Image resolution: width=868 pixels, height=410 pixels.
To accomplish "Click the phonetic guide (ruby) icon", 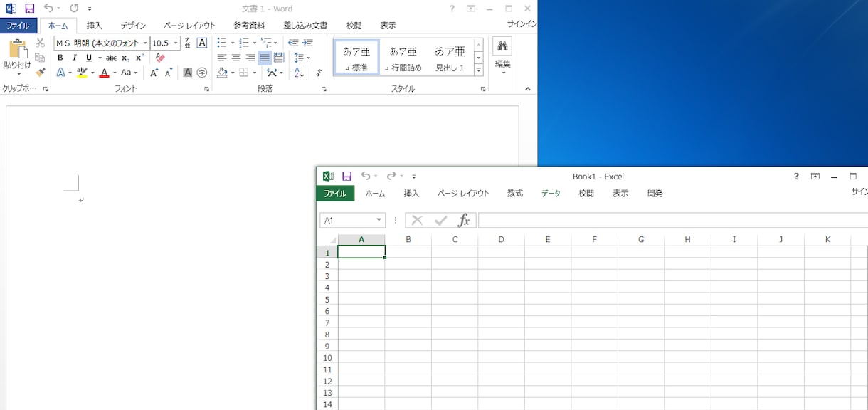I will click(186, 43).
